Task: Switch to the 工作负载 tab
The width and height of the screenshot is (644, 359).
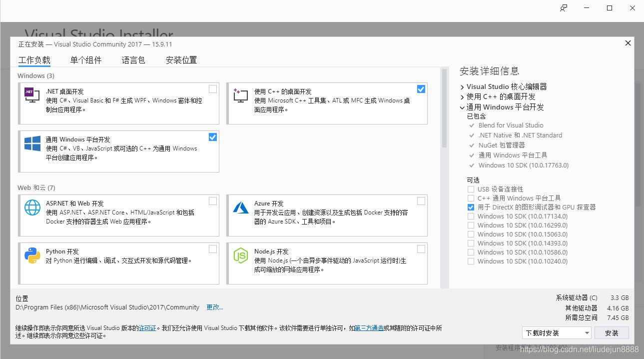Action: pos(34,60)
